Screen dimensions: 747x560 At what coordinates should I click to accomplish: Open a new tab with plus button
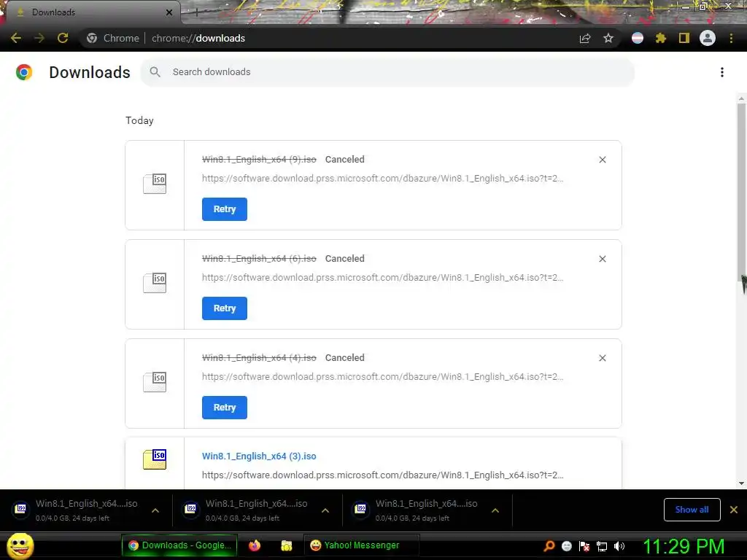tap(196, 13)
